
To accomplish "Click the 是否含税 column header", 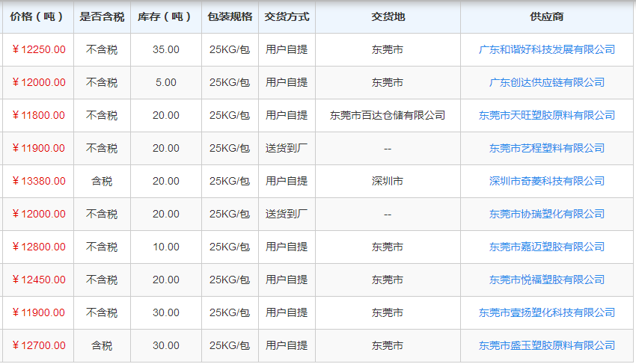I will click(102, 16).
